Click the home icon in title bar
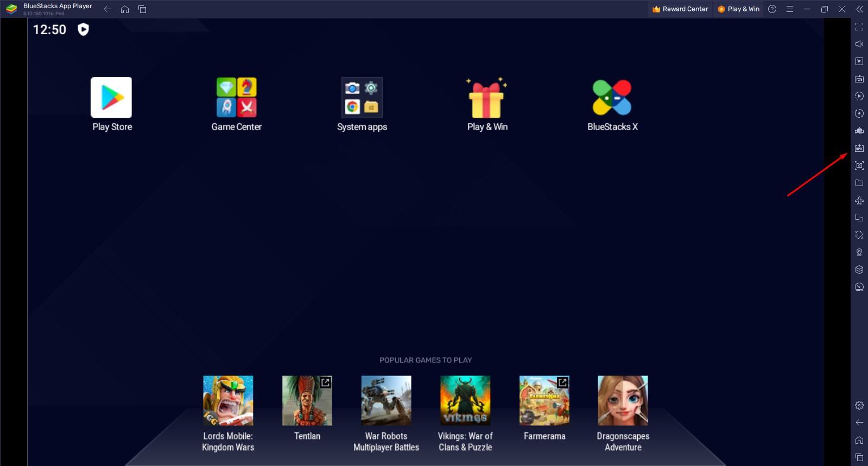The height and width of the screenshot is (466, 868). (x=125, y=9)
